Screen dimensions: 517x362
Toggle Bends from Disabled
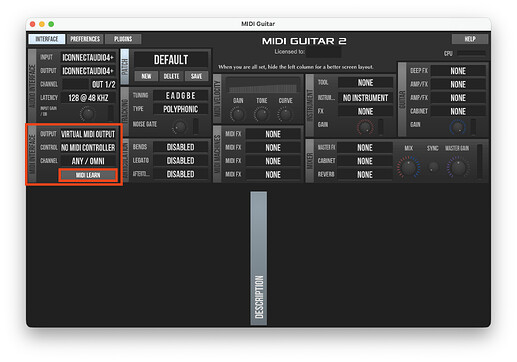coord(180,147)
